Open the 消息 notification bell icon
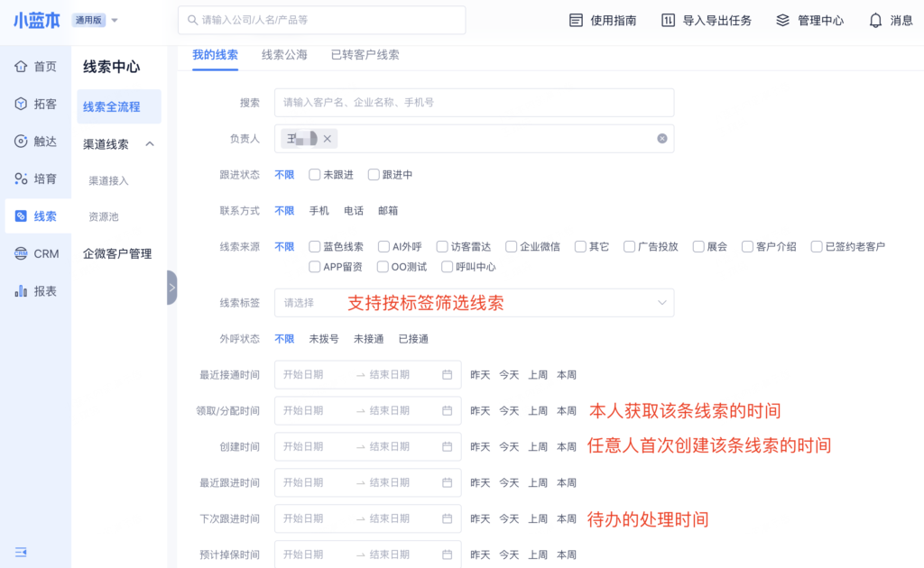This screenshot has height=568, width=924. point(875,20)
